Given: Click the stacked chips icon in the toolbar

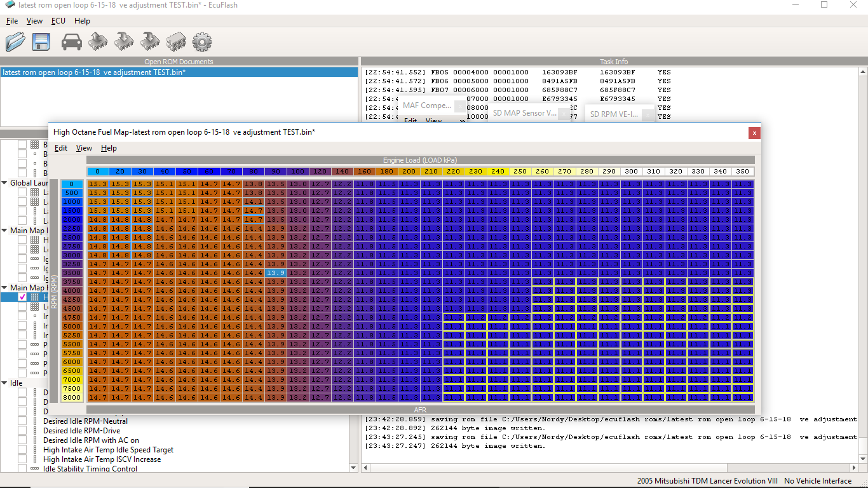Looking at the screenshot, I should pyautogui.click(x=175, y=42).
